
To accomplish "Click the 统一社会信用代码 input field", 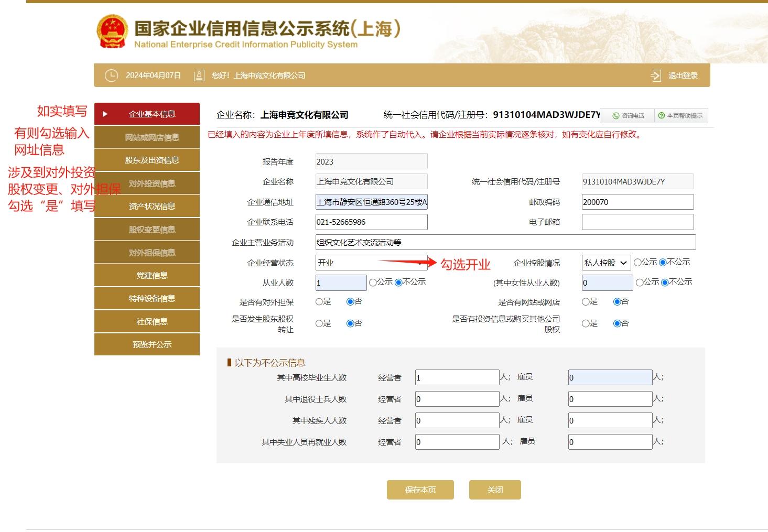I will (637, 181).
